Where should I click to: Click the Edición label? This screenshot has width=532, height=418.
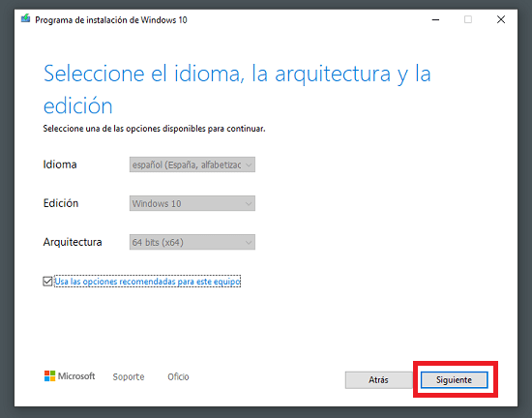pyautogui.click(x=61, y=203)
